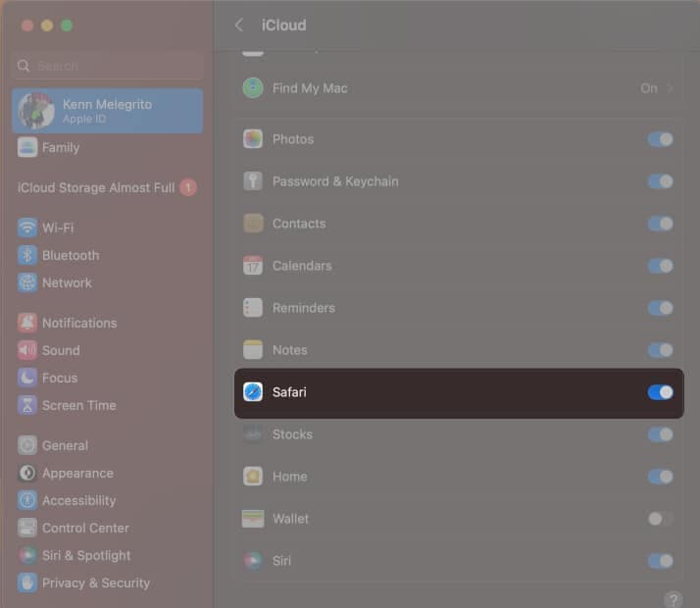
Task: Select Kenn Melegrito Apple ID entry
Action: [x=108, y=111]
